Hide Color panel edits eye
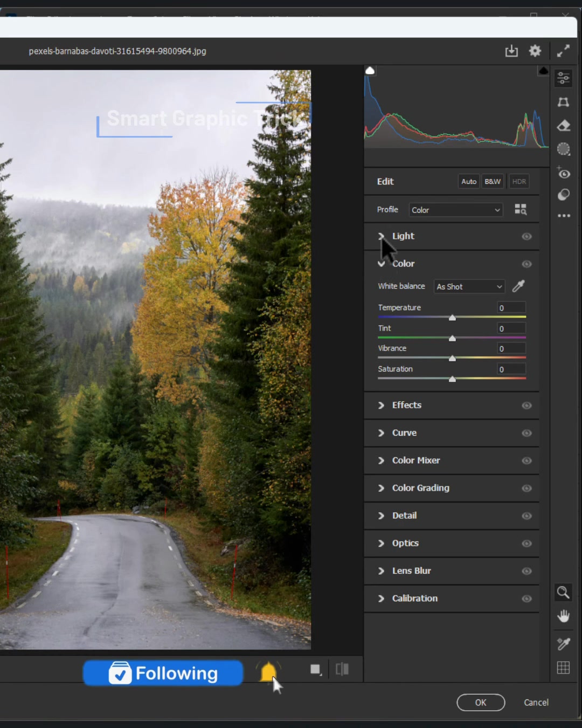This screenshot has width=582, height=728. [526, 264]
